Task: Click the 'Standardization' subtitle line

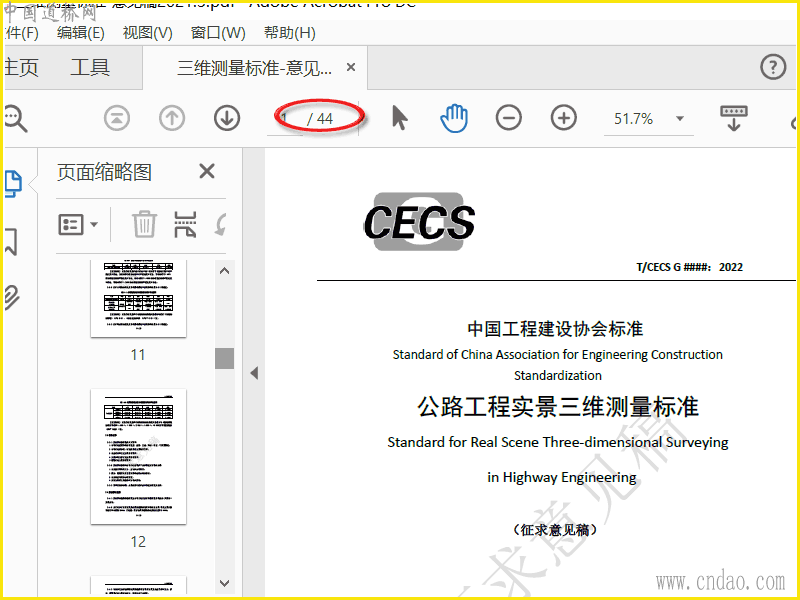Action: pyautogui.click(x=558, y=376)
